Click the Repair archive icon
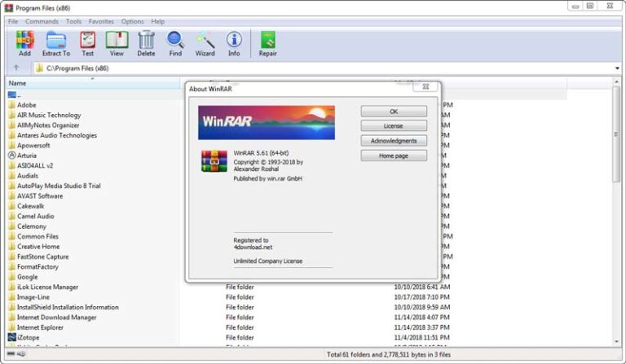Screen dimensions: 626x364 tap(268, 39)
